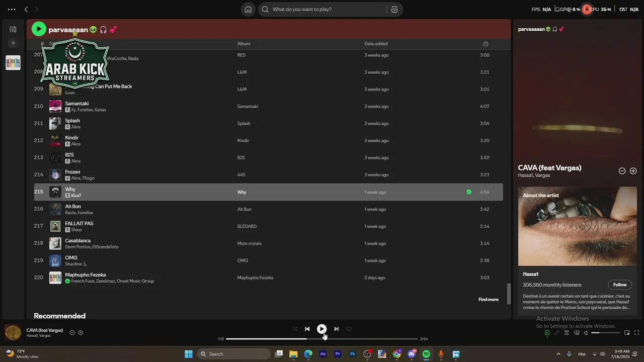Open Photoshop from the taskbar
This screenshot has height=362, width=644.
click(352, 354)
